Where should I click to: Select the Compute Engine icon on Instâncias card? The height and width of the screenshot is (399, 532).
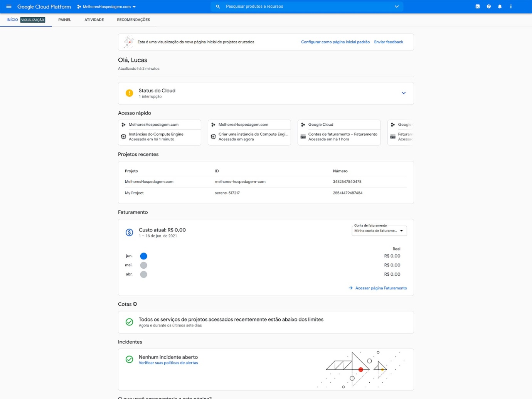pos(123,136)
